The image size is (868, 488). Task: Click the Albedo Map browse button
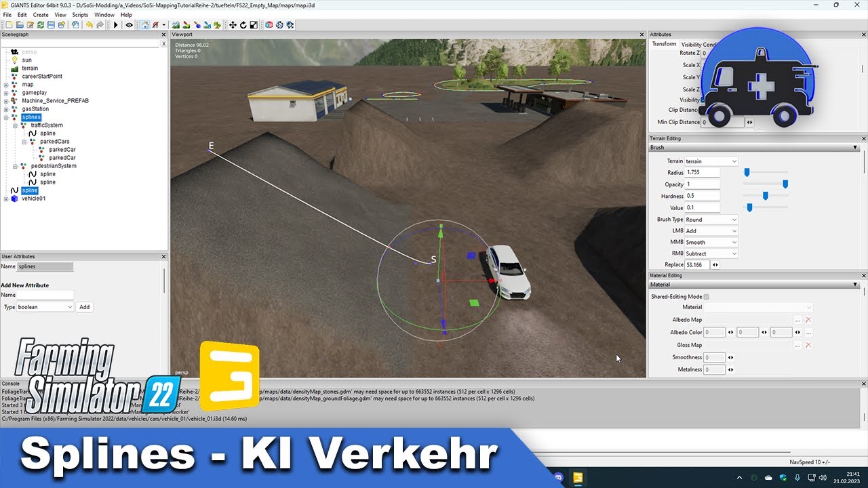point(797,319)
